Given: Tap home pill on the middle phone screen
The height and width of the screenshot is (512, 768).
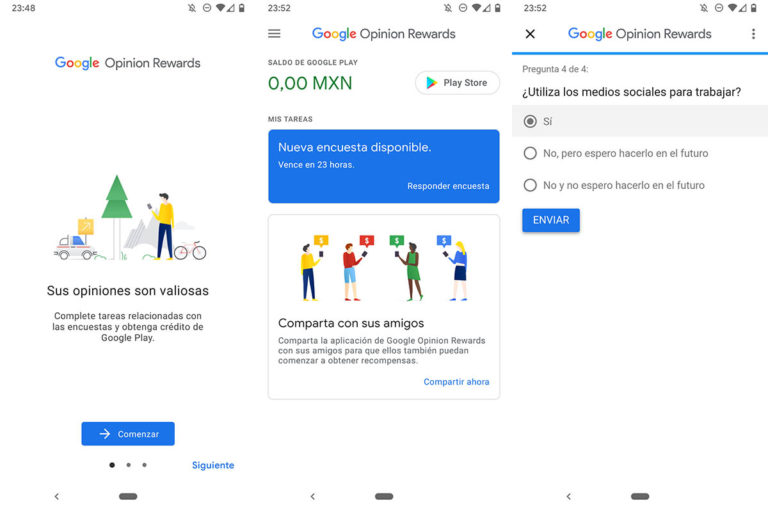Looking at the screenshot, I should coord(384,496).
